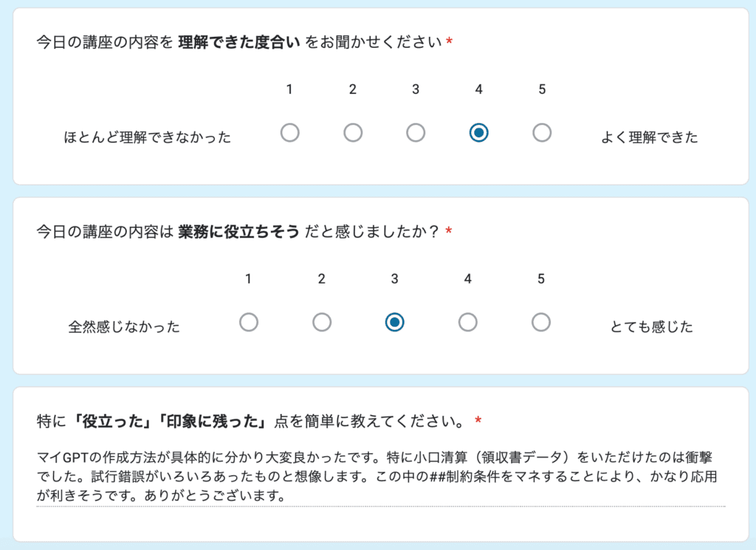This screenshot has width=756, height=550.
Task: Click the number 3 scale header on usefulness question
Action: click(394, 279)
